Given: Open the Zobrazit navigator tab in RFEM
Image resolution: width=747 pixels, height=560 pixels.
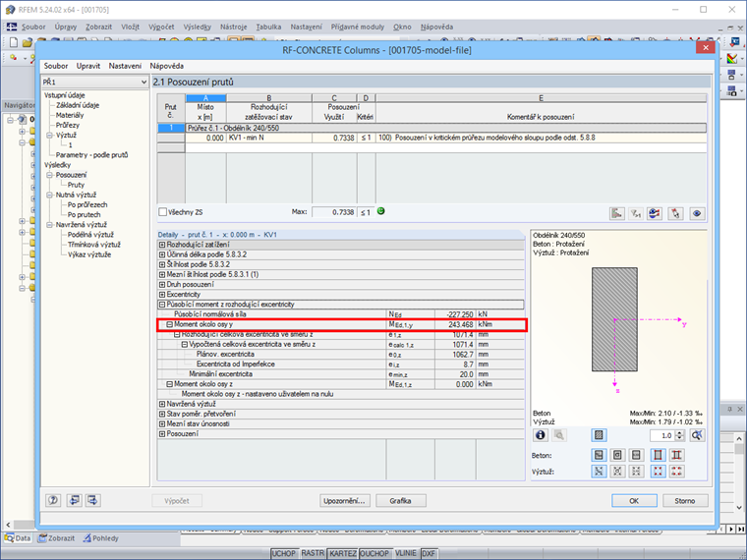Looking at the screenshot, I should coord(57,538).
